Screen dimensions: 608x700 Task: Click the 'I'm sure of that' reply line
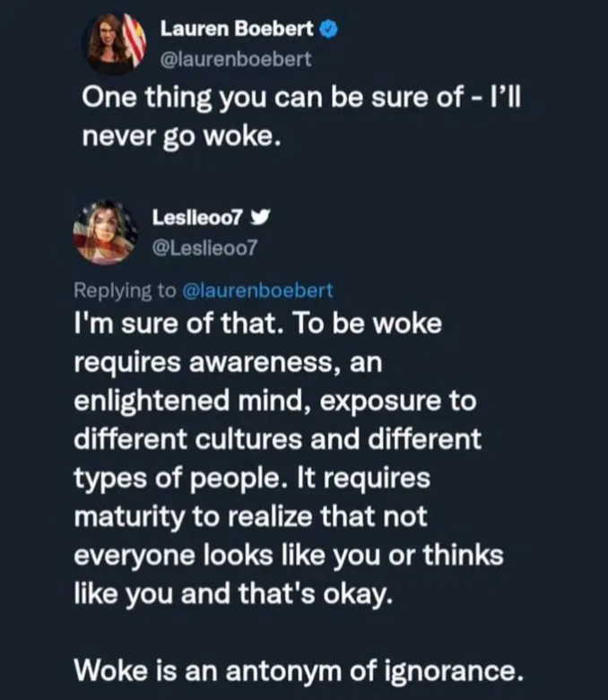click(x=258, y=324)
